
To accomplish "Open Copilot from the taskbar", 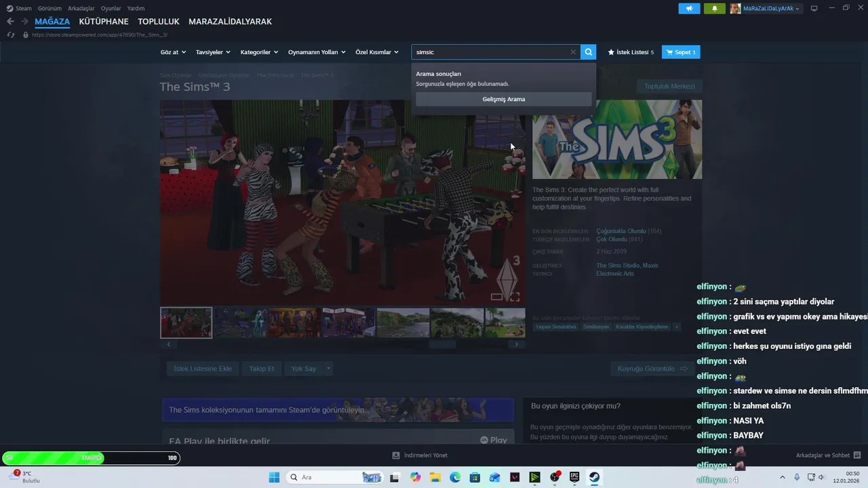I will tap(415, 477).
